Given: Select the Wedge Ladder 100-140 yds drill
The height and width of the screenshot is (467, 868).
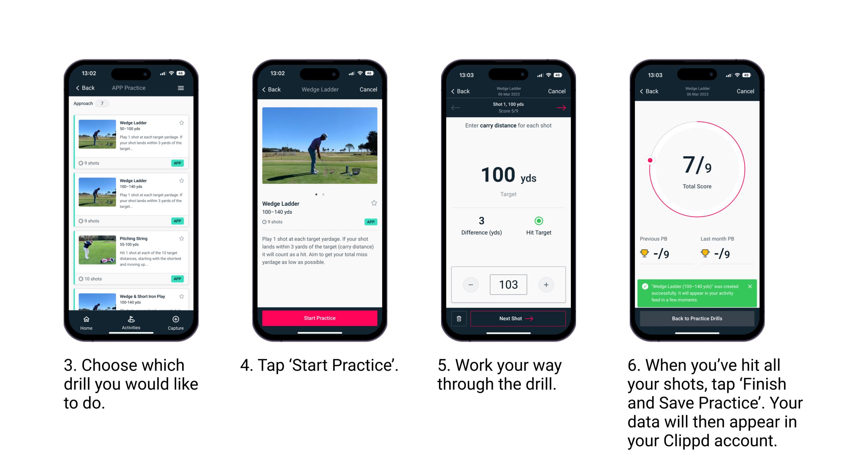Looking at the screenshot, I should coord(132,196).
